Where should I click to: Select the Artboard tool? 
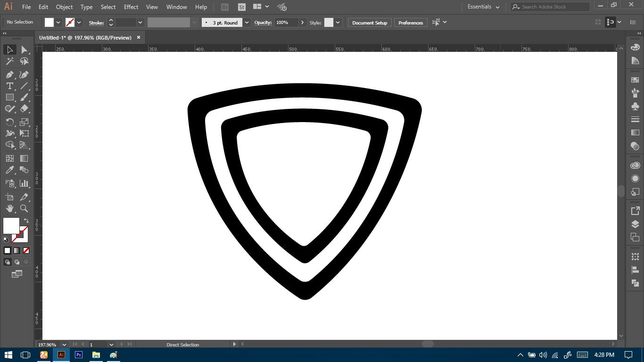click(x=9, y=197)
